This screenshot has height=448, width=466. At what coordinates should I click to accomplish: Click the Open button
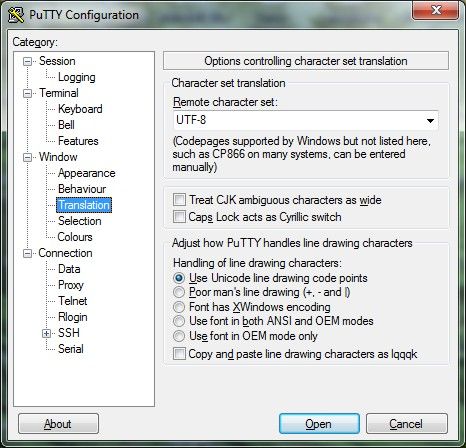pyautogui.click(x=319, y=424)
